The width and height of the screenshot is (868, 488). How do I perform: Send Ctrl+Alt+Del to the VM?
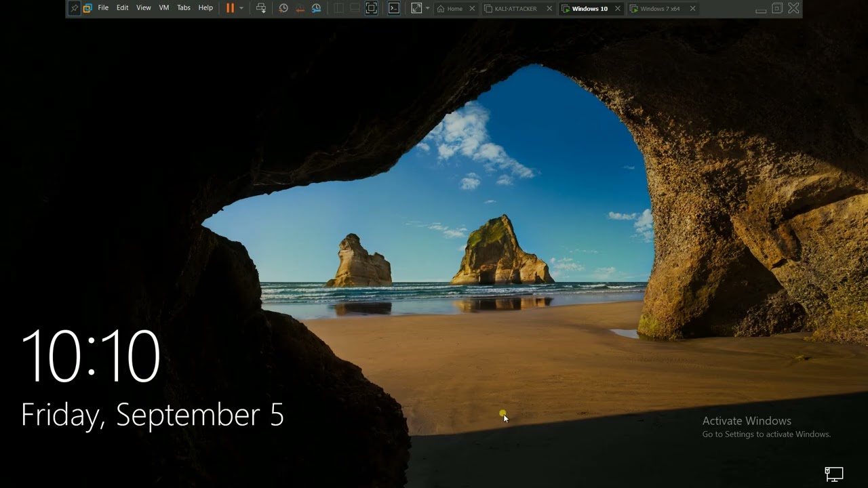pos(261,8)
